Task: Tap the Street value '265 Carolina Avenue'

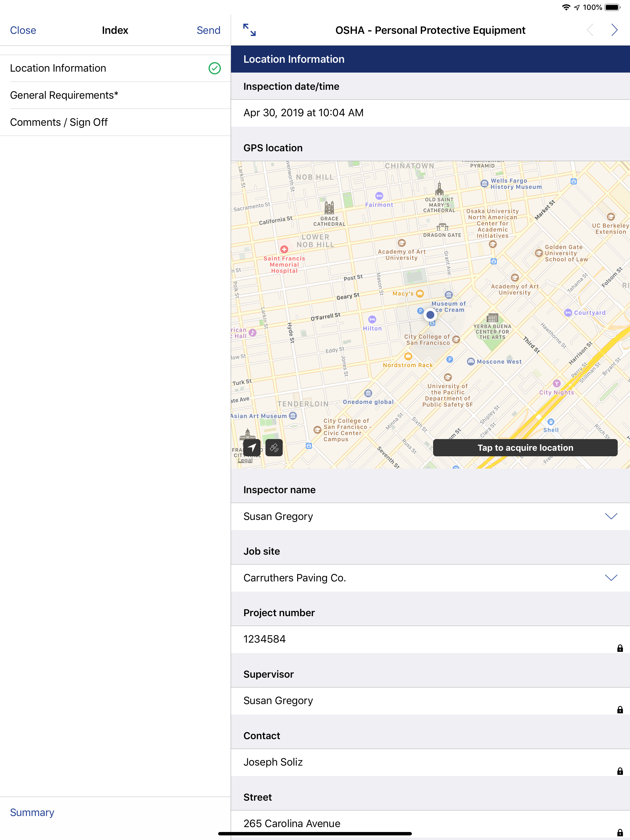Action: (292, 824)
